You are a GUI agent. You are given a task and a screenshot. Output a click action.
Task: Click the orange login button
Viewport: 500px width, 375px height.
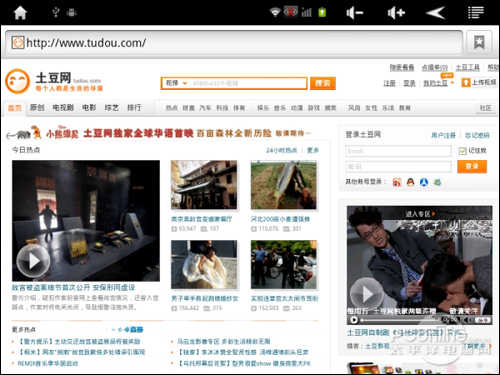pos(472,166)
